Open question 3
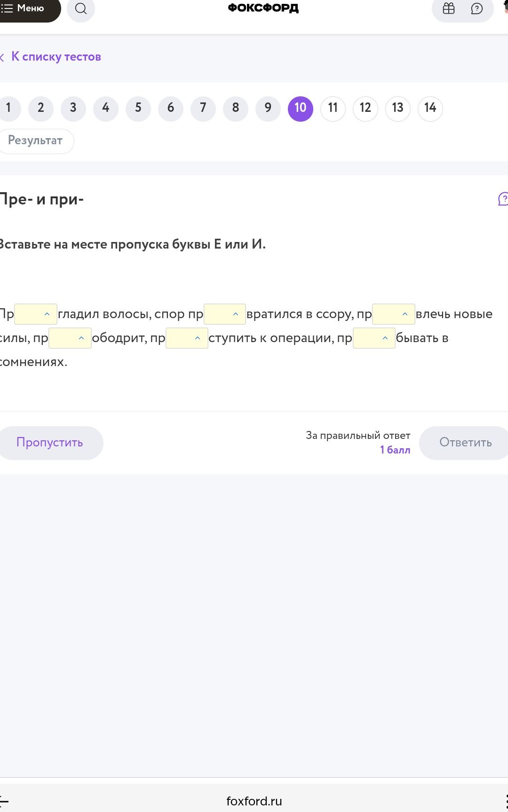 click(x=73, y=108)
